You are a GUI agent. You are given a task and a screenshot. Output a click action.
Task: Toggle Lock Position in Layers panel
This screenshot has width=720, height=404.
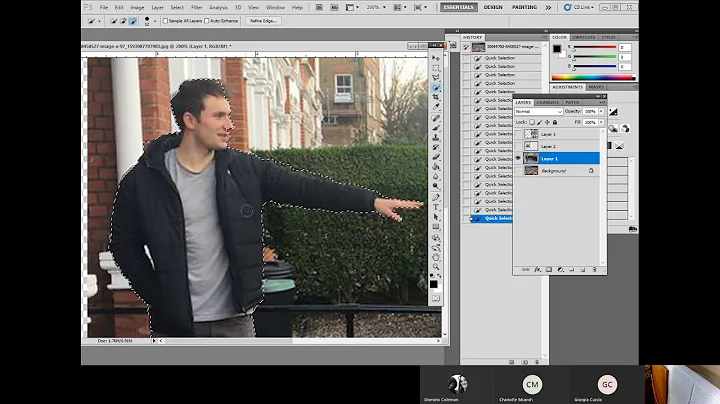click(x=547, y=122)
